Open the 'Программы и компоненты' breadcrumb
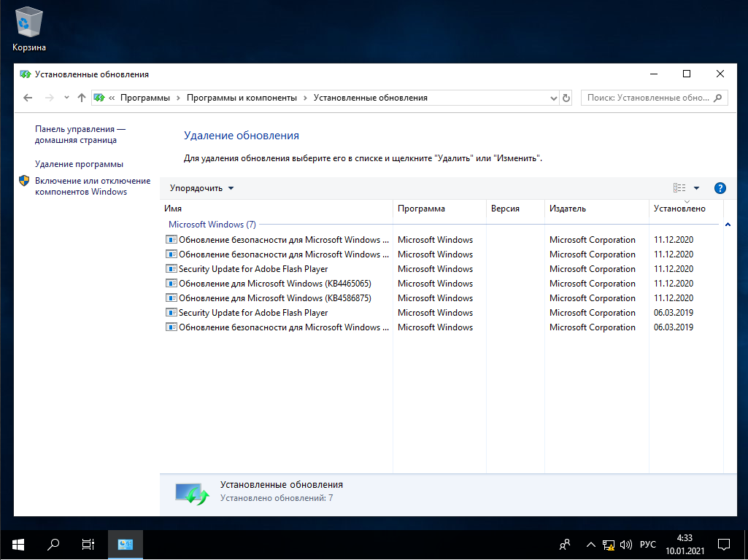This screenshot has height=560, width=748. [242, 98]
